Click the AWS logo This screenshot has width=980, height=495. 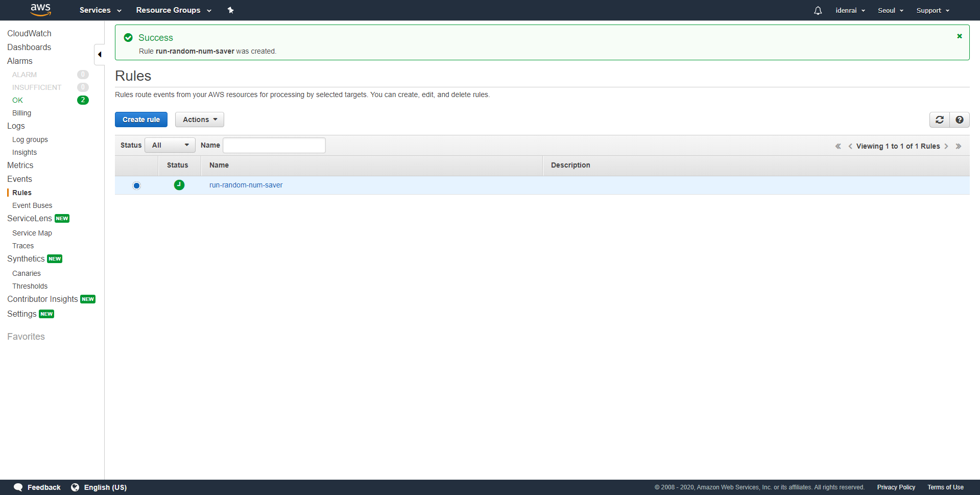[41, 10]
